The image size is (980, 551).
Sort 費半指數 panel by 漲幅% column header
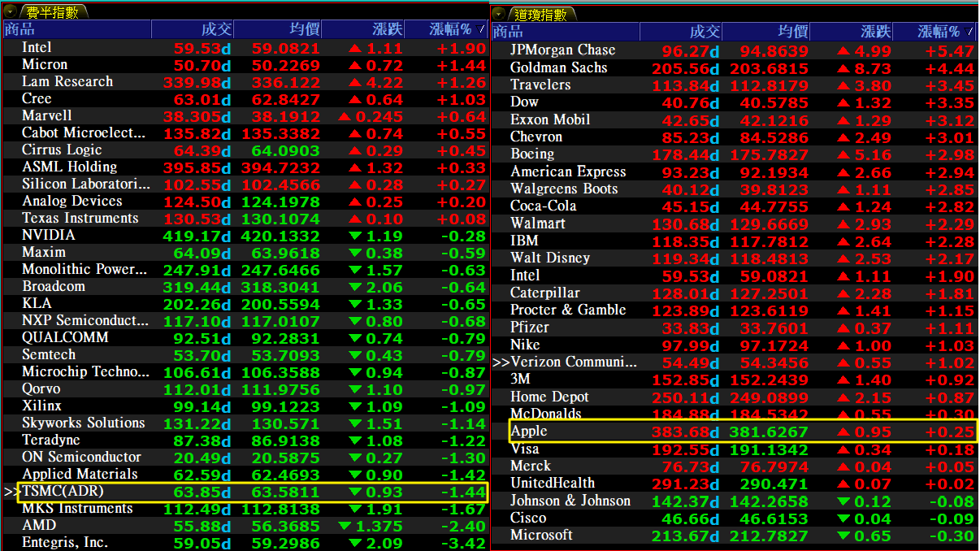coord(446,30)
